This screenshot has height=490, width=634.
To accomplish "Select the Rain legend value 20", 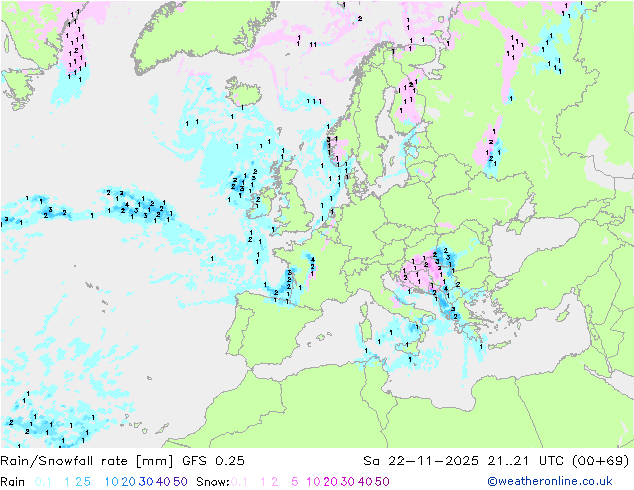I will [x=129, y=482].
